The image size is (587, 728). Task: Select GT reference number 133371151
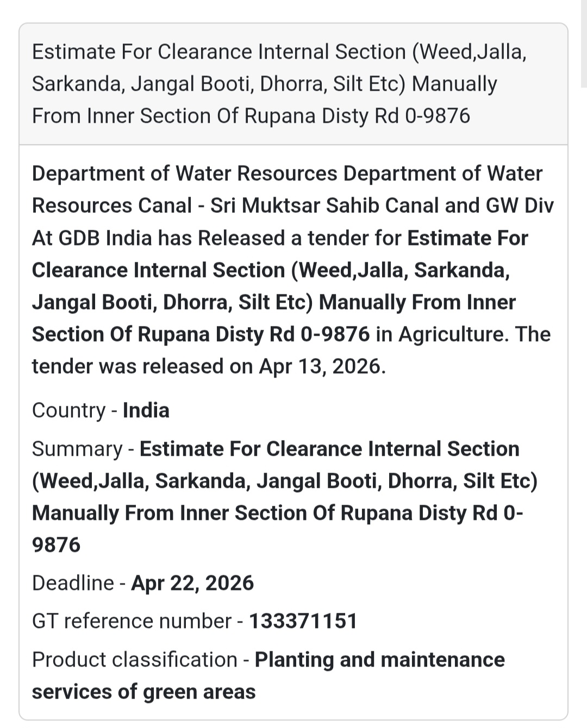[303, 621]
